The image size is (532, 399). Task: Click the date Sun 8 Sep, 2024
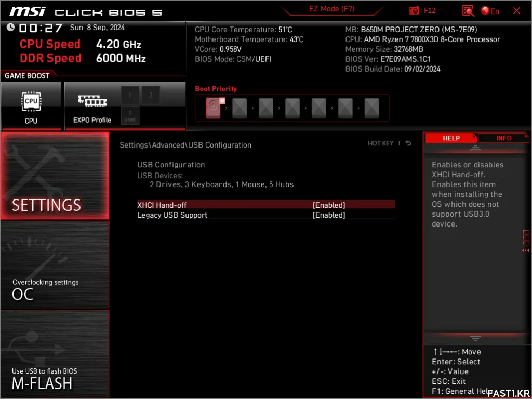click(97, 28)
